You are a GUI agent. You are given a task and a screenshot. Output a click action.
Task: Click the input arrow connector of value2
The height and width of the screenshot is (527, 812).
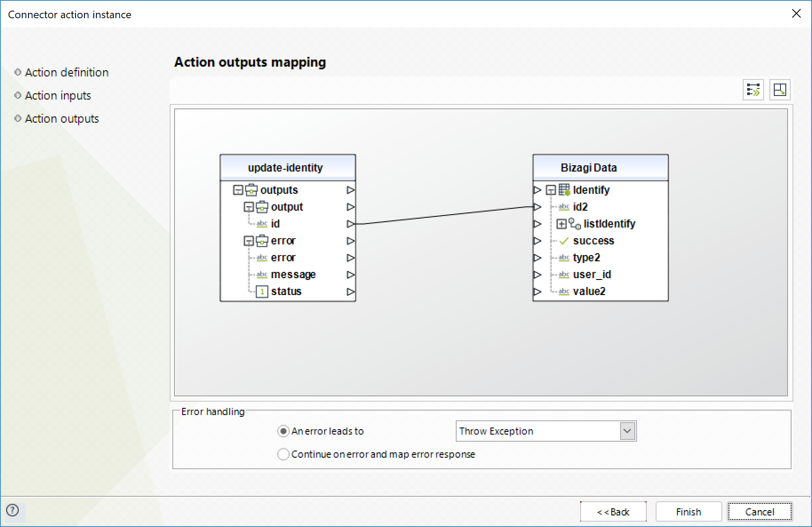pos(537,291)
